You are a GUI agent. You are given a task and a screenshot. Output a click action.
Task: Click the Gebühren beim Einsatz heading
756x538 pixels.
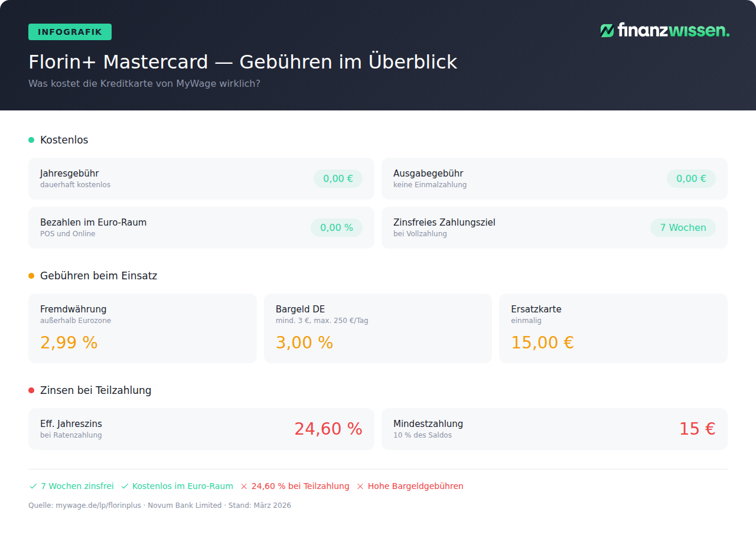99,276
